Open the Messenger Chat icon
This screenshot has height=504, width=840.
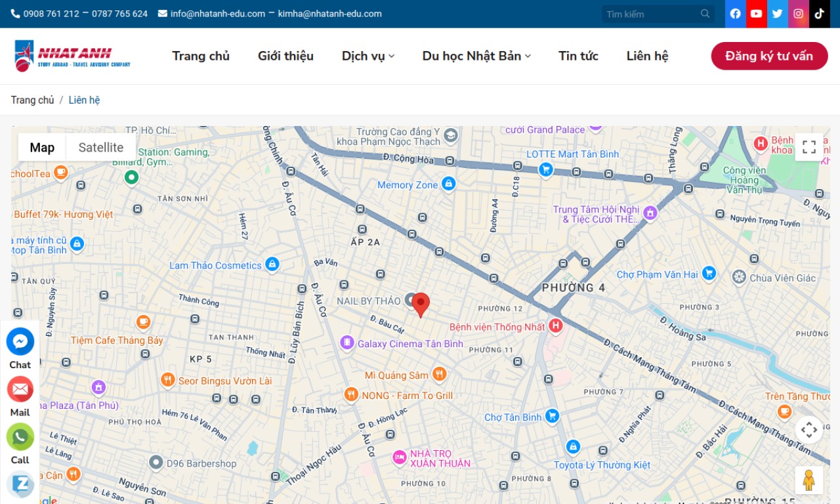[20, 341]
